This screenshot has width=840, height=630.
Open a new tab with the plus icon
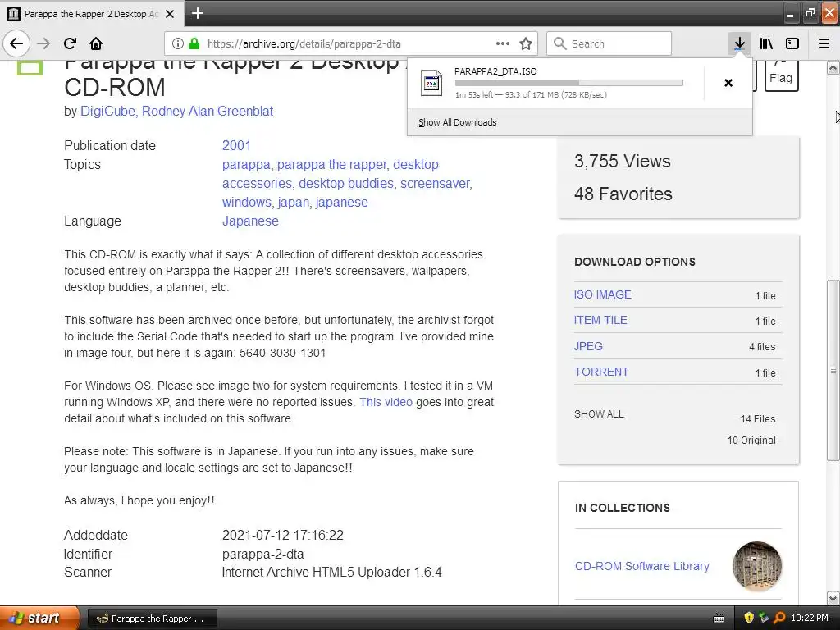tap(198, 13)
